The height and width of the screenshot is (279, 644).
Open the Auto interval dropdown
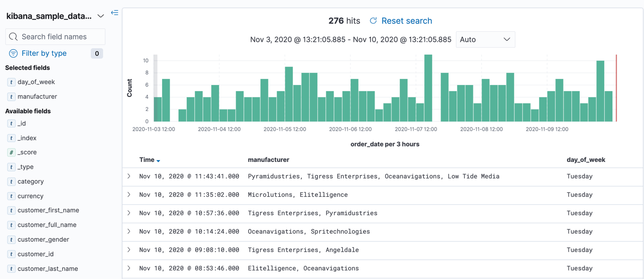click(x=485, y=40)
